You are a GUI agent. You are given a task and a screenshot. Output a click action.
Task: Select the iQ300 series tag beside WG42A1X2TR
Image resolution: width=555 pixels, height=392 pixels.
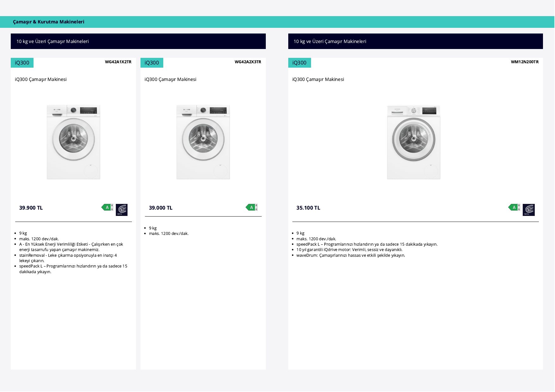(22, 63)
